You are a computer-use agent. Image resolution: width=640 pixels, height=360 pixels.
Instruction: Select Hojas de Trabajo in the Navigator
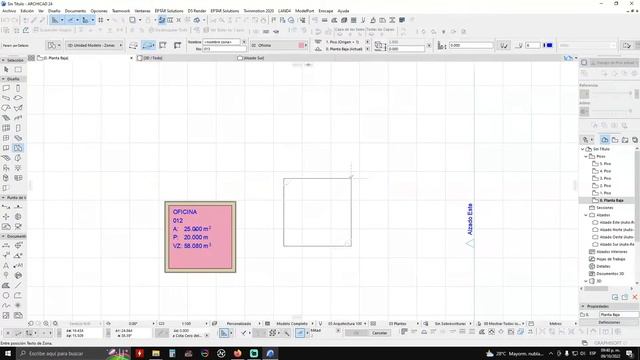[610, 259]
